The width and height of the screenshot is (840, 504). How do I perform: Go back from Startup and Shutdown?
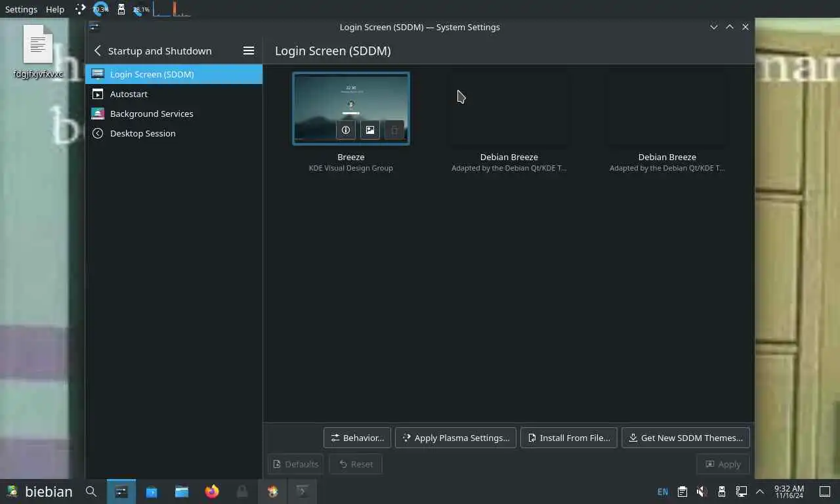coord(97,51)
